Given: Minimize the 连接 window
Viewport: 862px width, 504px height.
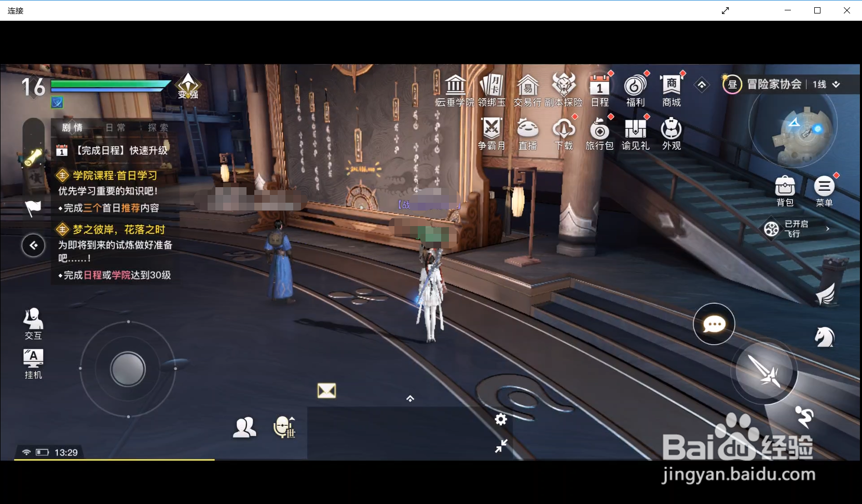Looking at the screenshot, I should (x=788, y=10).
